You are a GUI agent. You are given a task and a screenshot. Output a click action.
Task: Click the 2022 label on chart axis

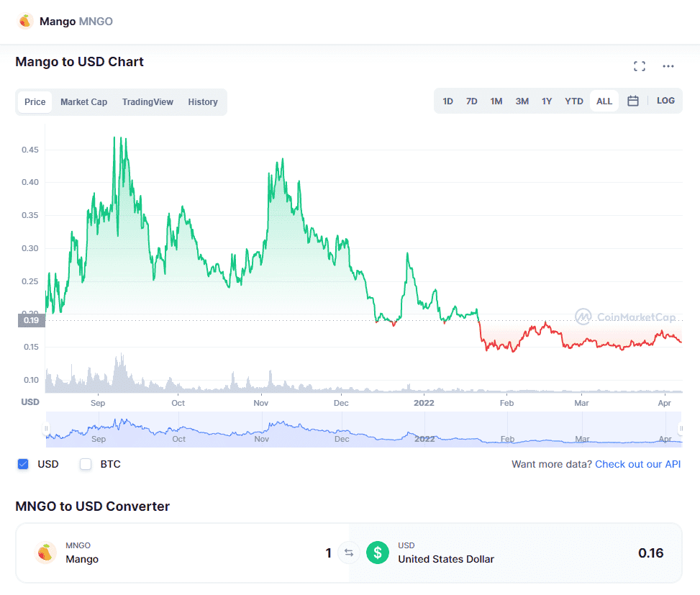coord(424,403)
